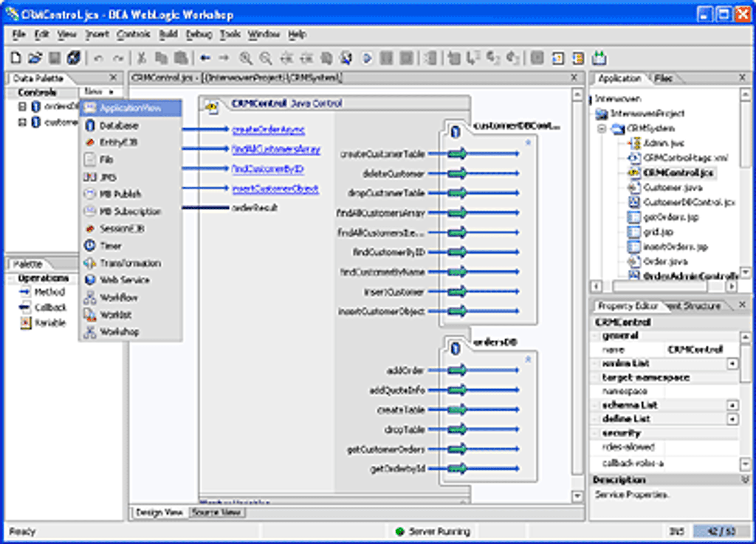Open the define List dropdown button
Image resolution: width=756 pixels, height=544 pixels.
[x=733, y=419]
